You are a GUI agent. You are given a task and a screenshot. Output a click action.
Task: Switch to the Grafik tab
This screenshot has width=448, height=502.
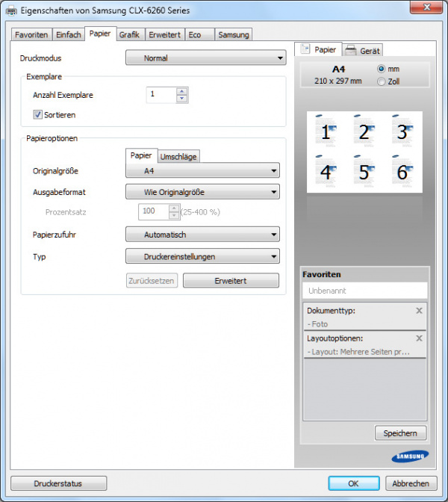(129, 34)
